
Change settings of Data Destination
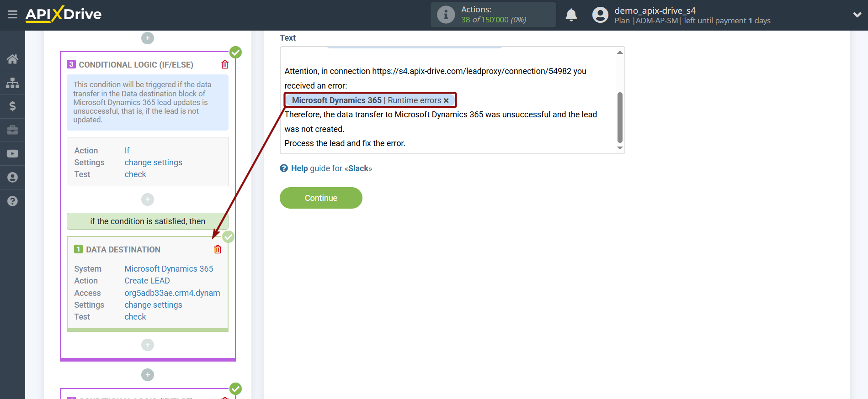[x=153, y=305]
